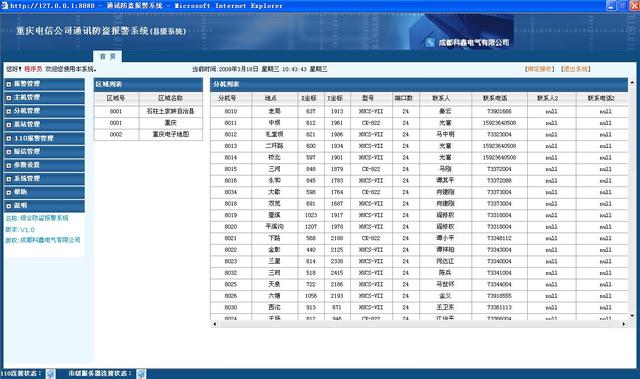
Task: Click the X坐标 column header
Action: pos(311,98)
